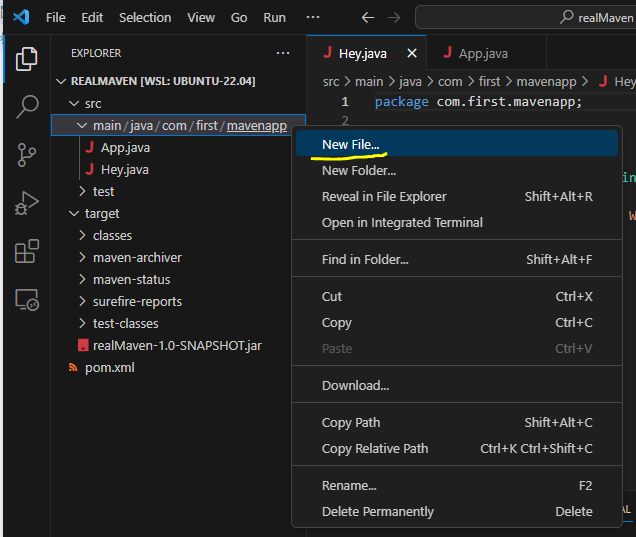Click the first breadcrumb segment
The width and height of the screenshot is (636, 537).
tap(490, 82)
